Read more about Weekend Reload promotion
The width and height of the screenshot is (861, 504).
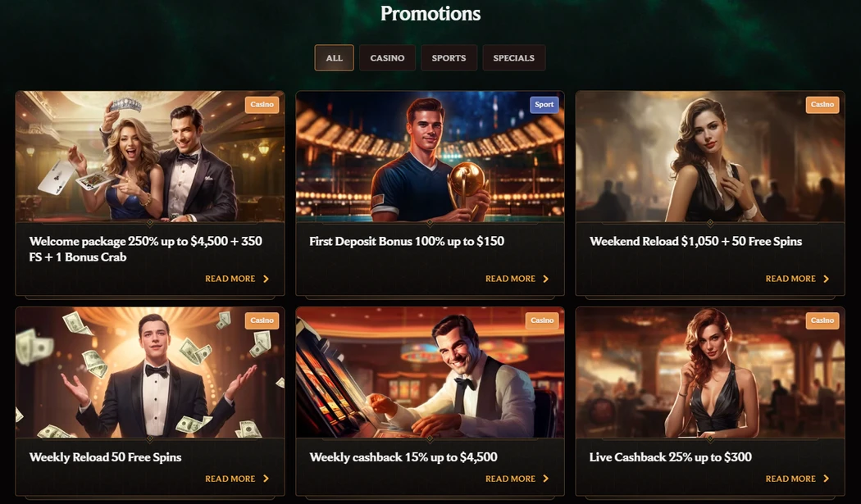click(x=791, y=279)
